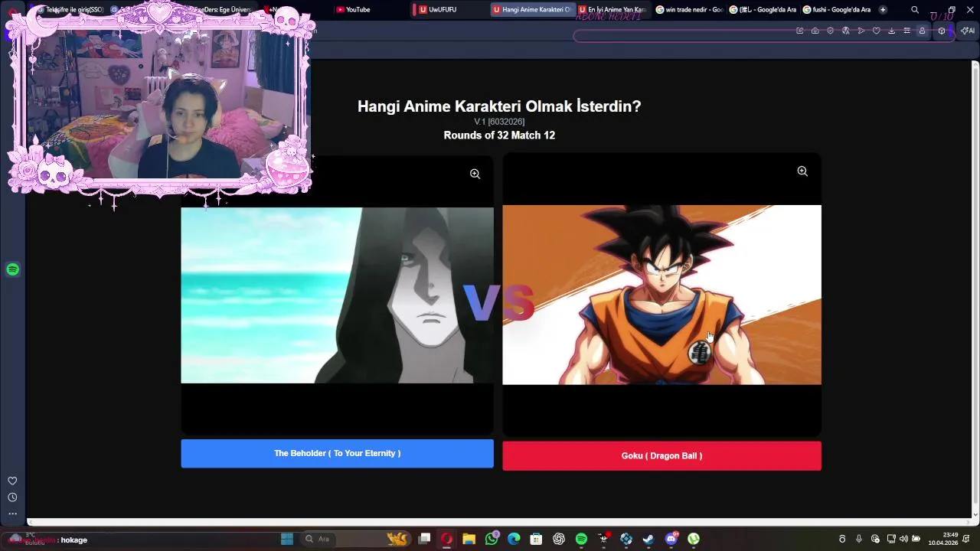Click the snapshot camera toolbar icon
The image size is (980, 551).
815,31
